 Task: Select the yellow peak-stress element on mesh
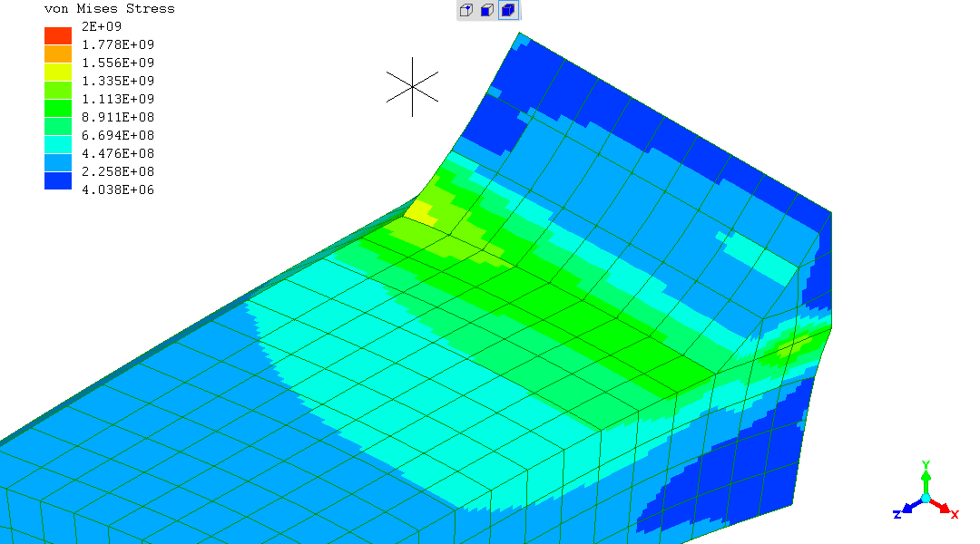point(419,212)
